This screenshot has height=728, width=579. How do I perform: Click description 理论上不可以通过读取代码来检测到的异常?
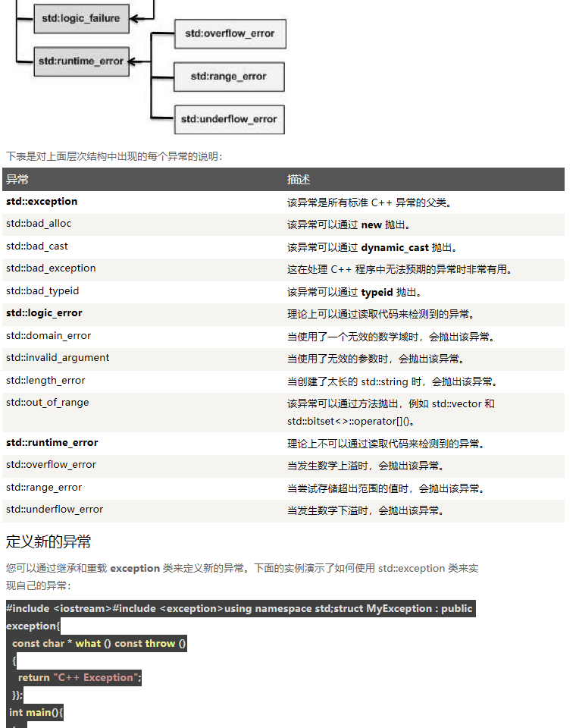pyautogui.click(x=386, y=444)
